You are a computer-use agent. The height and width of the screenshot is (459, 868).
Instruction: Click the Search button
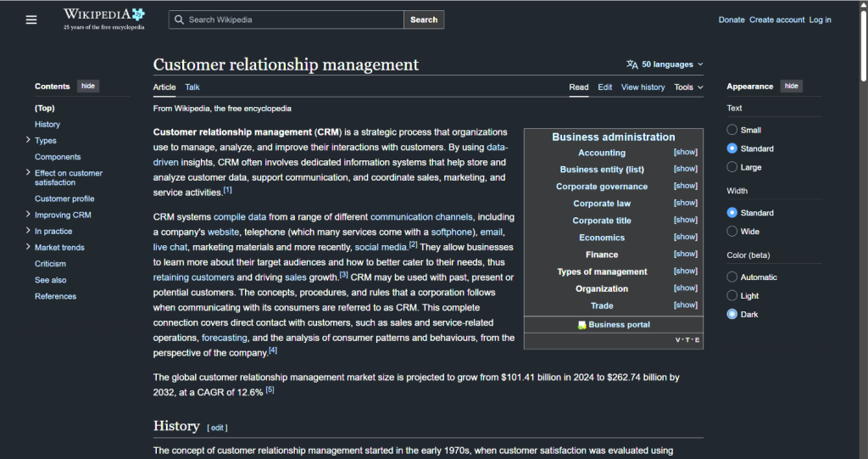[424, 20]
